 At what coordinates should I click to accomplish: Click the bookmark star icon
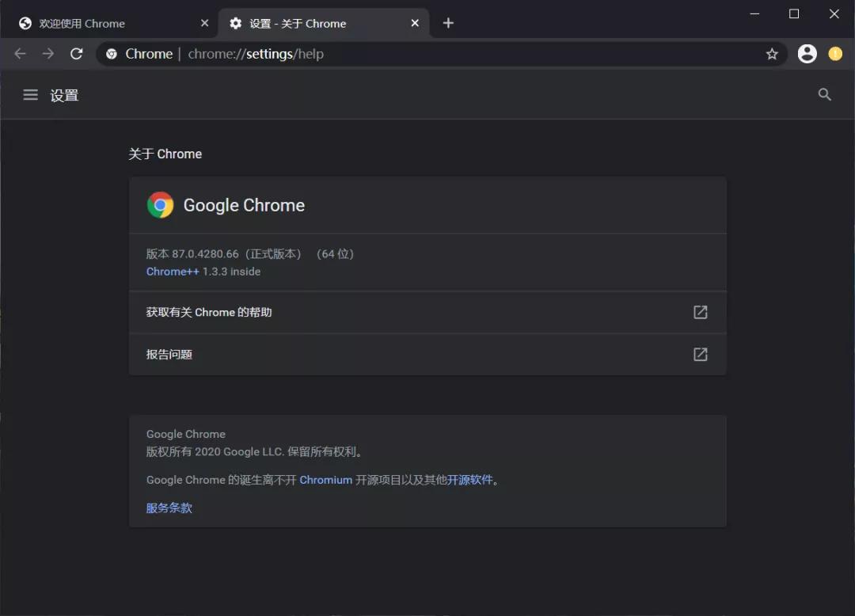pos(772,53)
